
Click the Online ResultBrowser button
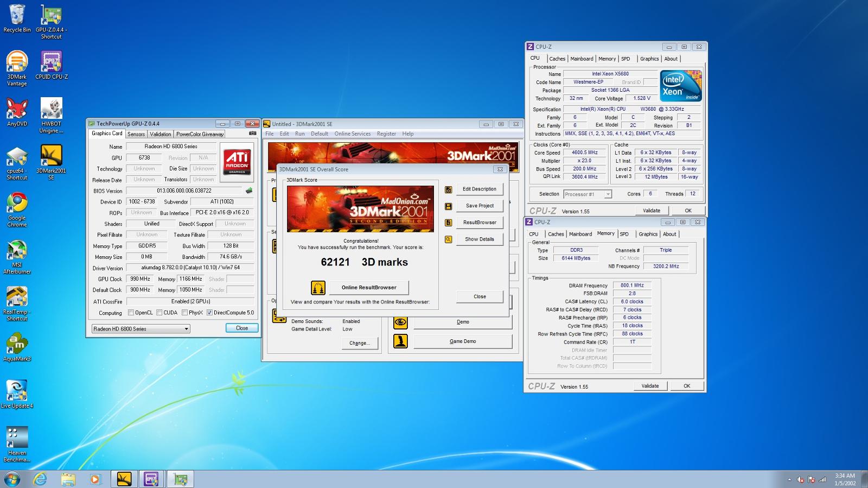[x=369, y=287]
